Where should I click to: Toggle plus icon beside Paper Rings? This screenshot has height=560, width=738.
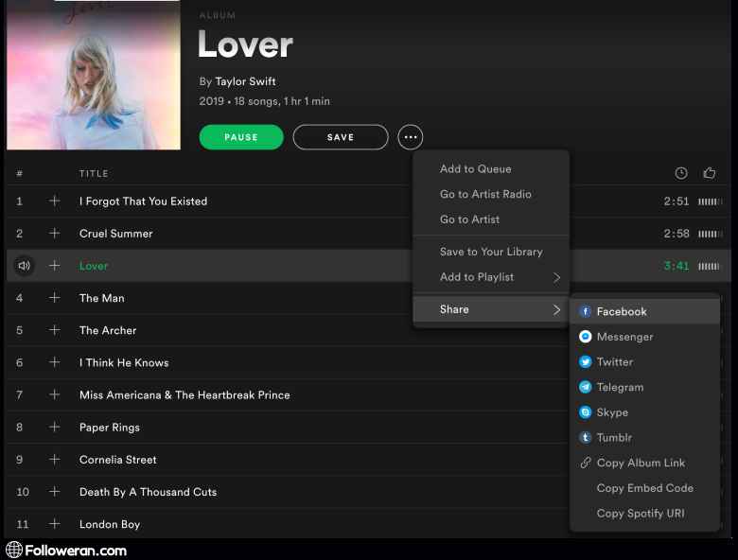click(54, 428)
